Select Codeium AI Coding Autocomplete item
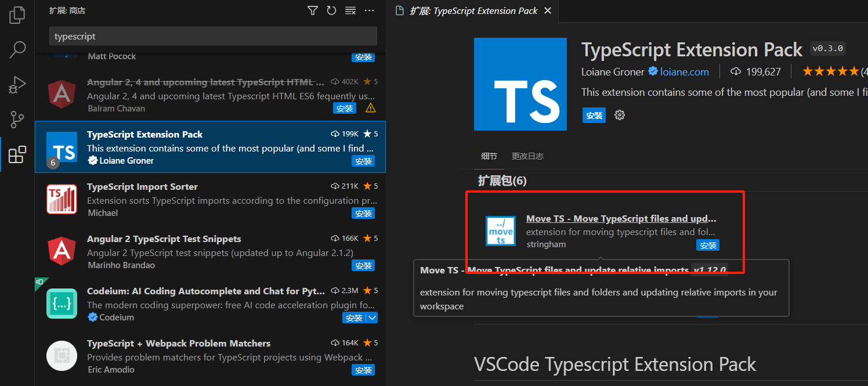 210,304
